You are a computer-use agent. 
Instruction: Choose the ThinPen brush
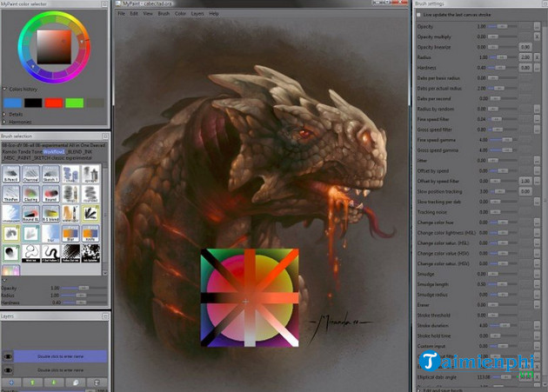click(10, 194)
